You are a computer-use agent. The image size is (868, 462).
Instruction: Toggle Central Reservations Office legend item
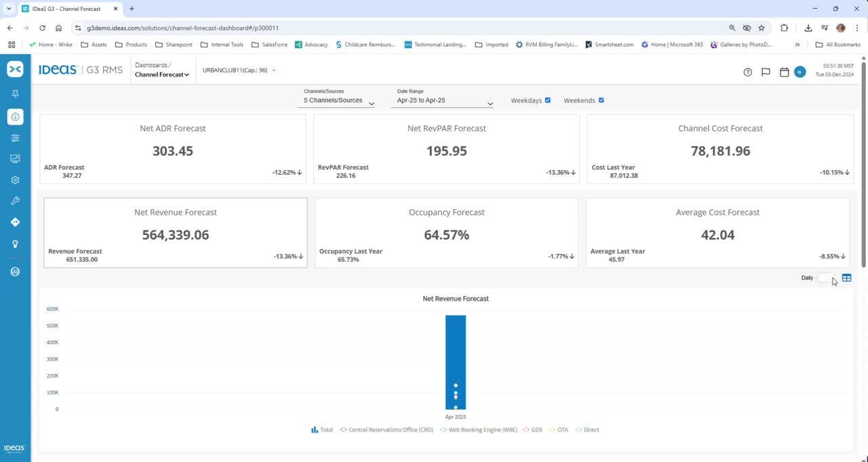coord(386,429)
